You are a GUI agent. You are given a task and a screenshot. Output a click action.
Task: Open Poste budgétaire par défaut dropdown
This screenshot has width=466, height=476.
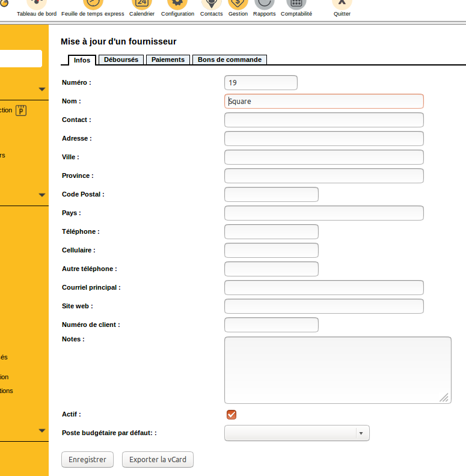[x=296, y=433]
